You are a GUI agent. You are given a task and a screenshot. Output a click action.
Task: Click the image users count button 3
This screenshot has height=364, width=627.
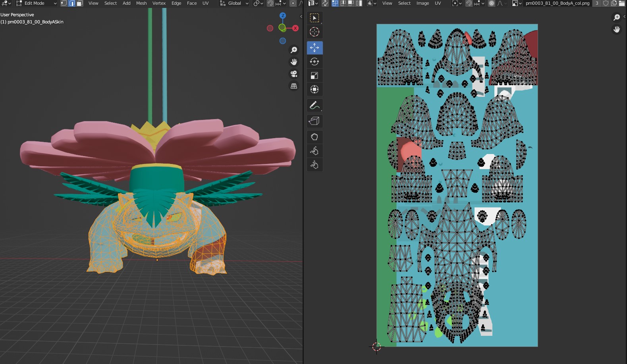click(x=597, y=3)
